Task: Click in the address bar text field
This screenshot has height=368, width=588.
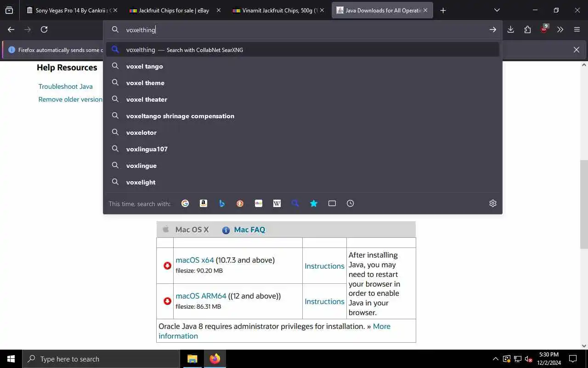Action: pyautogui.click(x=303, y=29)
